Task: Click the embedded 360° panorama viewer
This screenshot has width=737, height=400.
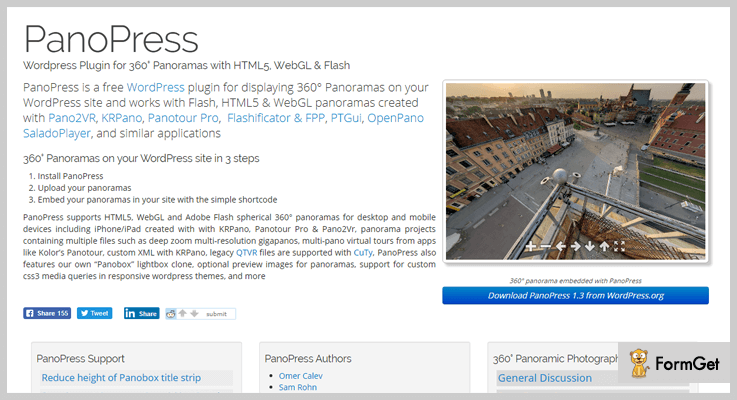Action: tap(575, 171)
